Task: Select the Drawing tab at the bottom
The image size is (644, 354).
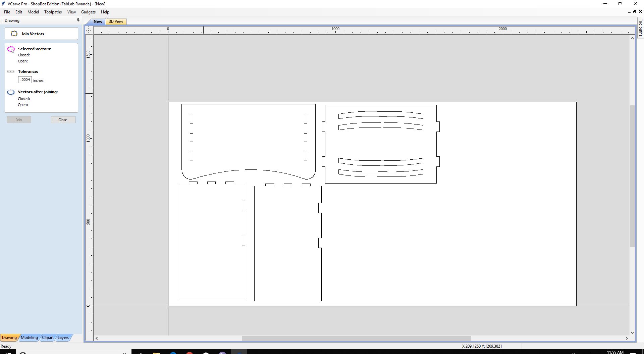Action: click(x=9, y=338)
